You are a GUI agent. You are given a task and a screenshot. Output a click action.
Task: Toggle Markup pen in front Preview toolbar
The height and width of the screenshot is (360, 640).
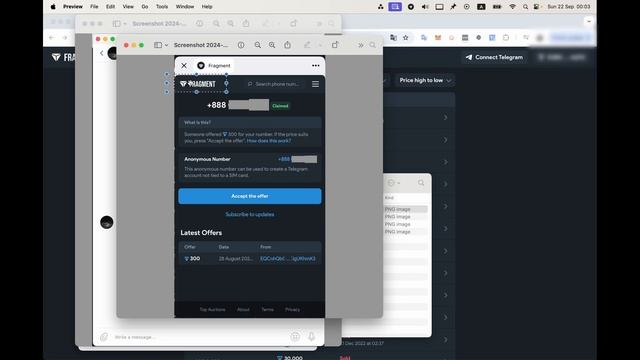point(307,45)
